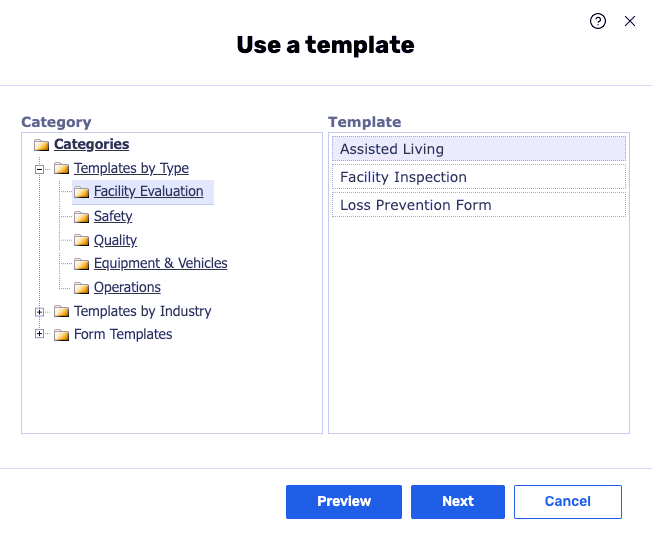The image size is (652, 534).
Task: Open the Safety category label
Action: click(x=113, y=216)
